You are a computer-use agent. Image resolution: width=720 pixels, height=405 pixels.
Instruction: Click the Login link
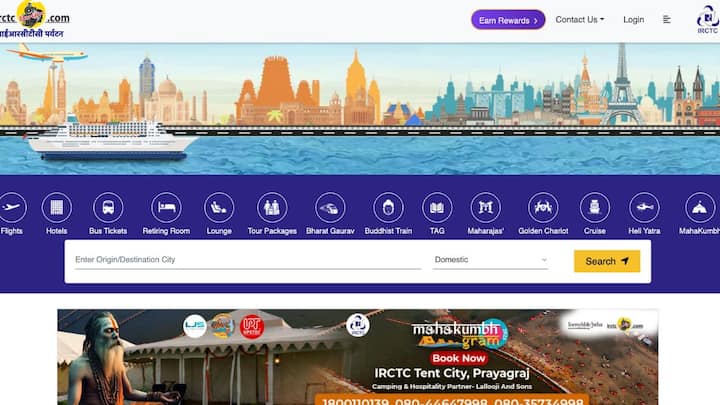coord(633,20)
